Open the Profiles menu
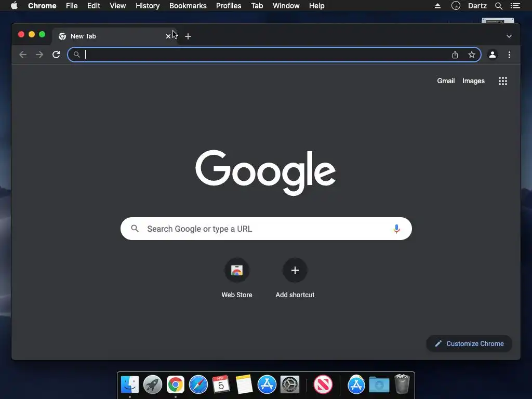The image size is (532, 399). (x=229, y=6)
